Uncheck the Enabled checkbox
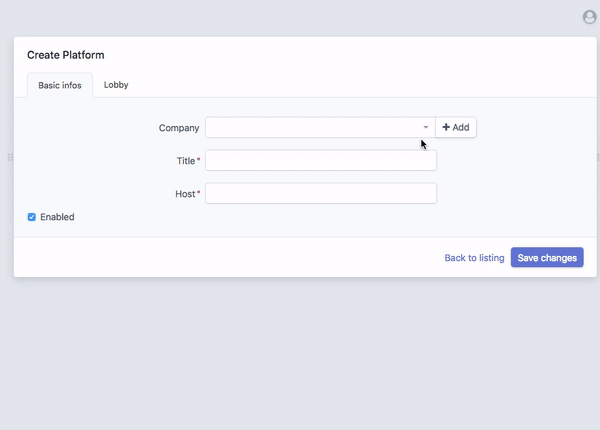 pos(32,217)
